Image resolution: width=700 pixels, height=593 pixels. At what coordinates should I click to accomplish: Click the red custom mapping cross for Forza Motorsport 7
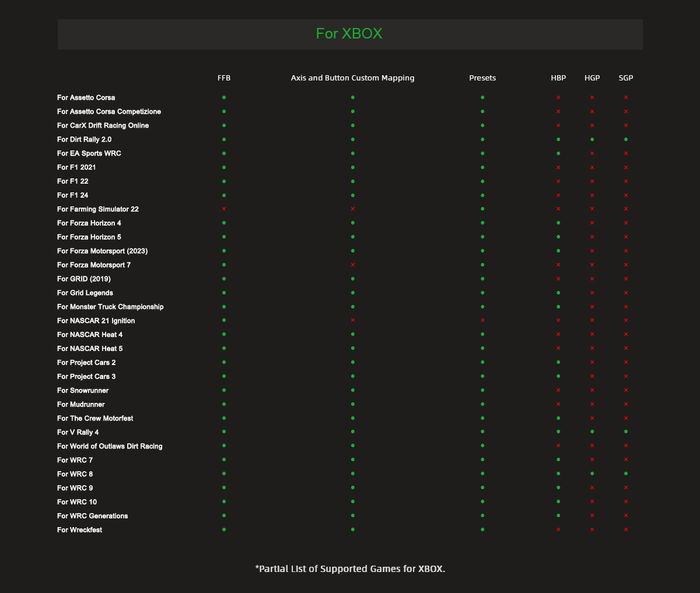[352, 265]
